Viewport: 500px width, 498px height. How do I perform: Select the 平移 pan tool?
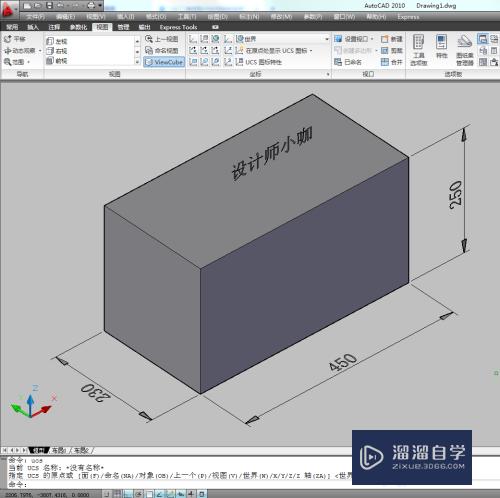point(15,39)
